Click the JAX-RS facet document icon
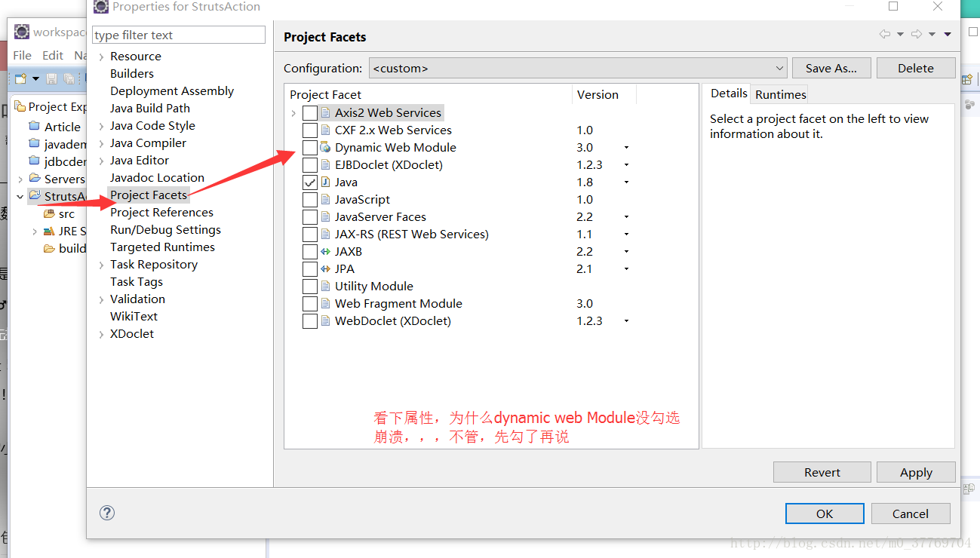Viewport: 980px width, 558px height. coord(325,235)
